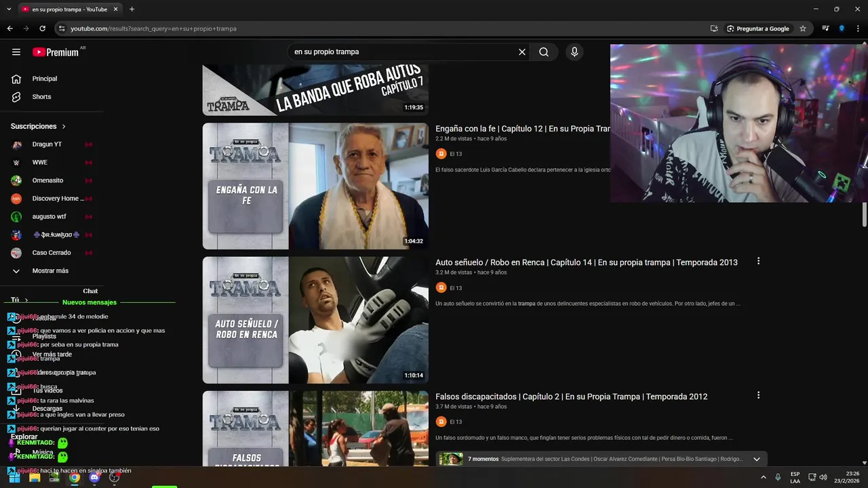Open Windows Start menu
The height and width of the screenshot is (488, 868).
coord(14,477)
